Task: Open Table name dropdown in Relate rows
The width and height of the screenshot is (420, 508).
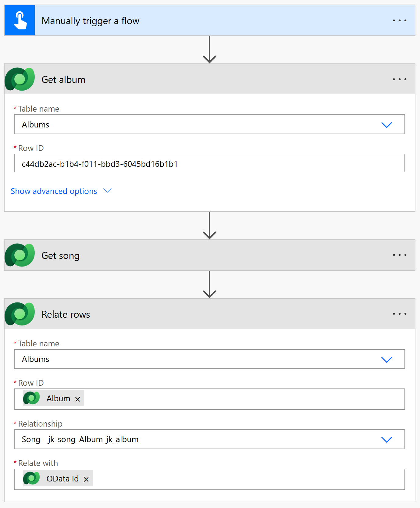Action: (386, 360)
